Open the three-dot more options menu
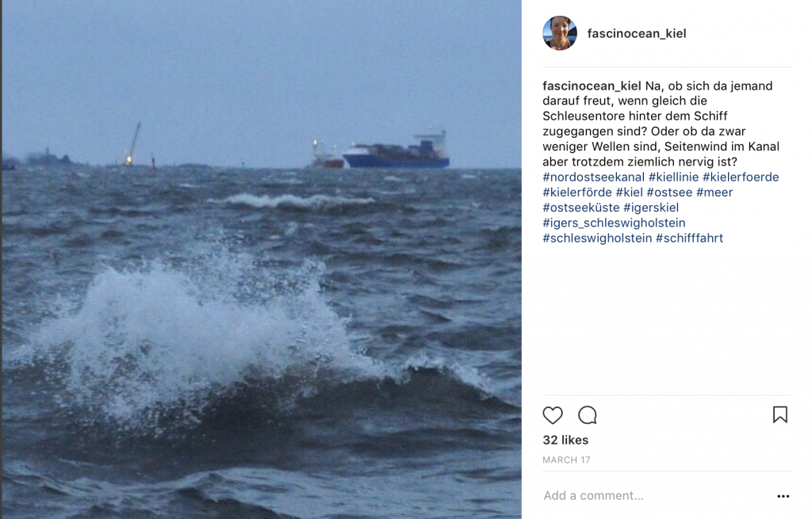 pos(783,496)
